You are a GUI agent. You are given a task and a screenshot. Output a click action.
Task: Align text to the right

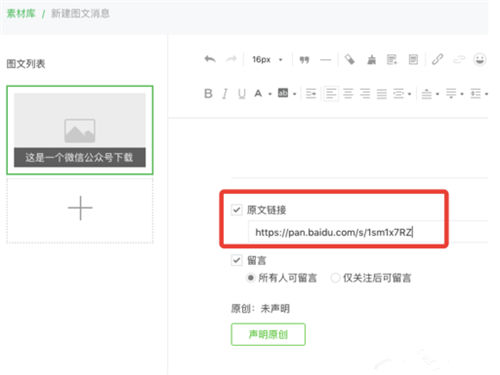click(x=365, y=94)
